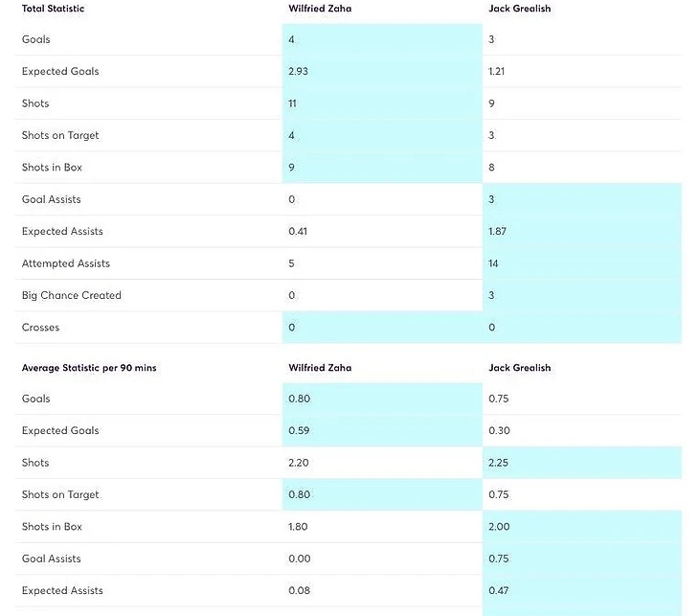This screenshot has height=616, width=699.
Task: Click the Wilfried Zaha header in Total Statistic table
Action: click(320, 9)
